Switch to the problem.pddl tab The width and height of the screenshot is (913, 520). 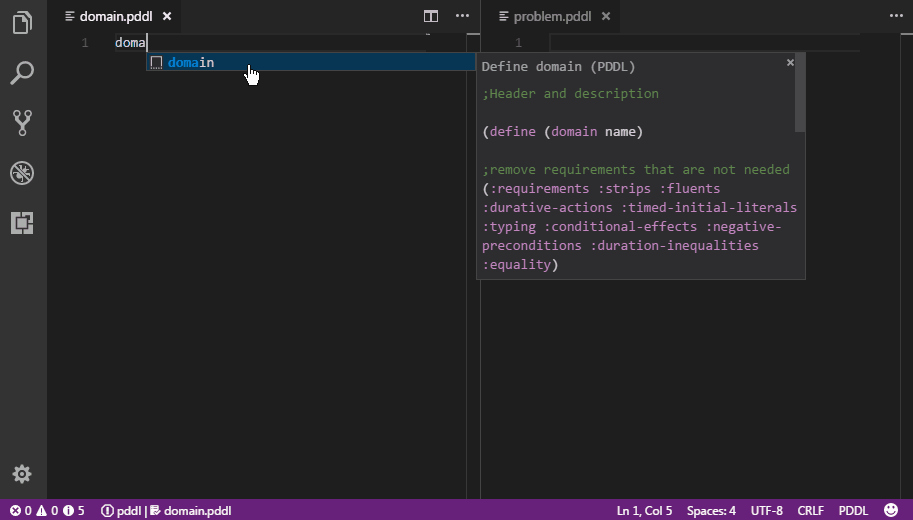click(x=552, y=16)
